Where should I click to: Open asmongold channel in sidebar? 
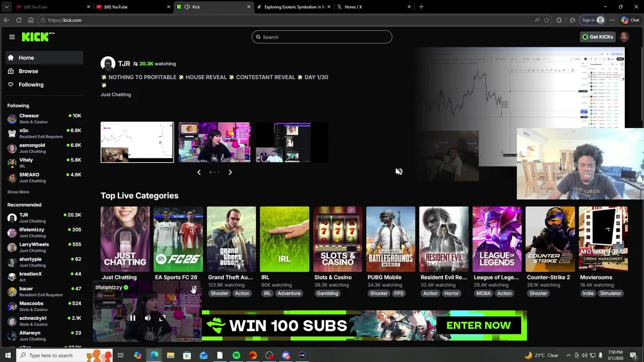coord(44,148)
